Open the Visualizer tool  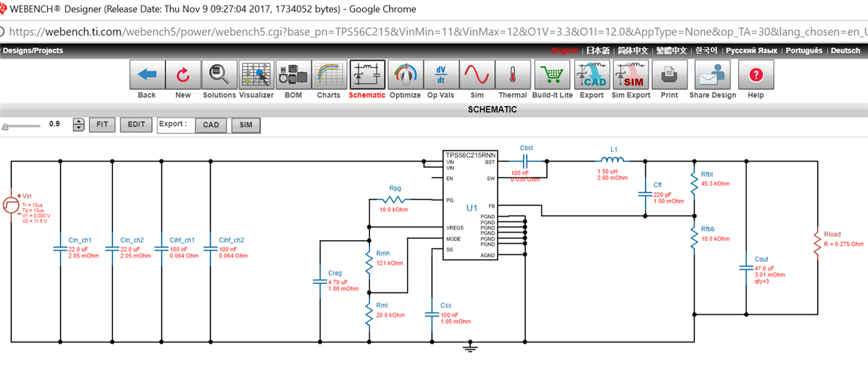point(256,75)
